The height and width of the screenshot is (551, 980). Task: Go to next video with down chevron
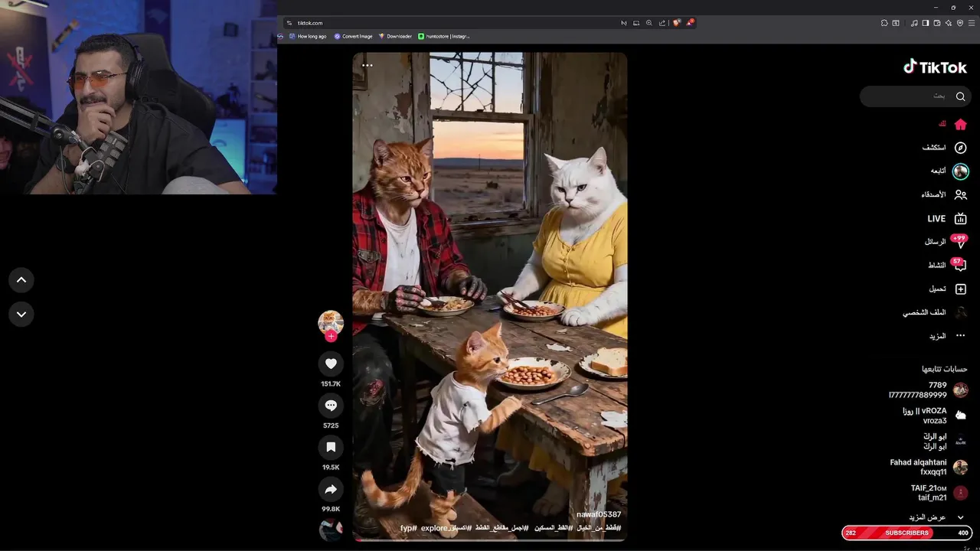(21, 314)
